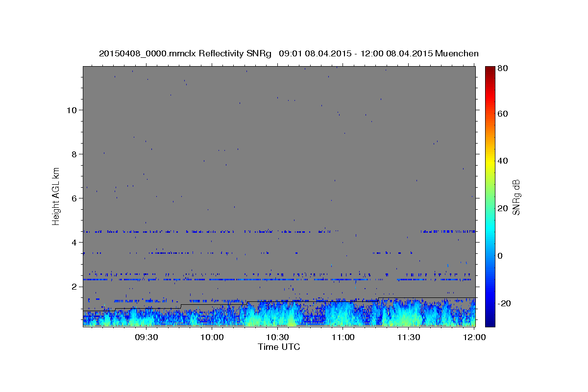Image resolution: width=588 pixels, height=392 pixels.
Task: Select the 10:30 time tick label
Action: [x=277, y=337]
